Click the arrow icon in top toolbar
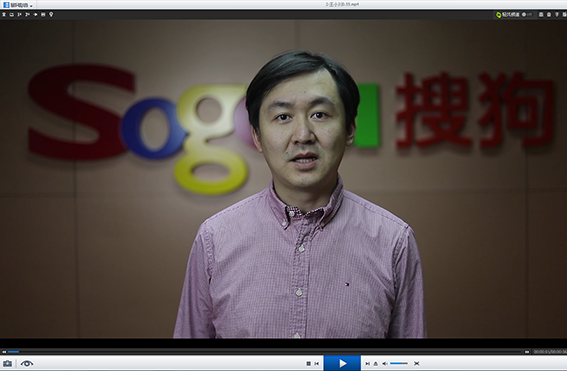Screen dimensions: 567x371 tap(35, 14)
